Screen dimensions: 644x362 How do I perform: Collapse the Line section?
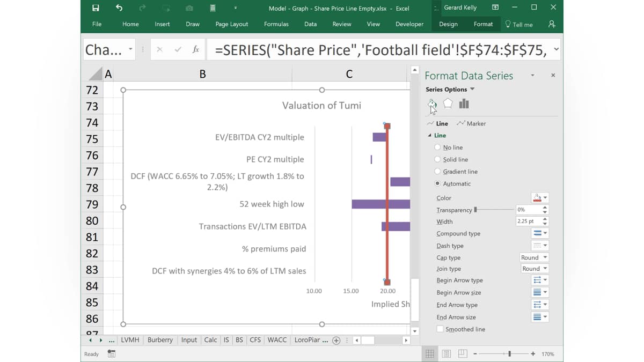[x=429, y=136]
